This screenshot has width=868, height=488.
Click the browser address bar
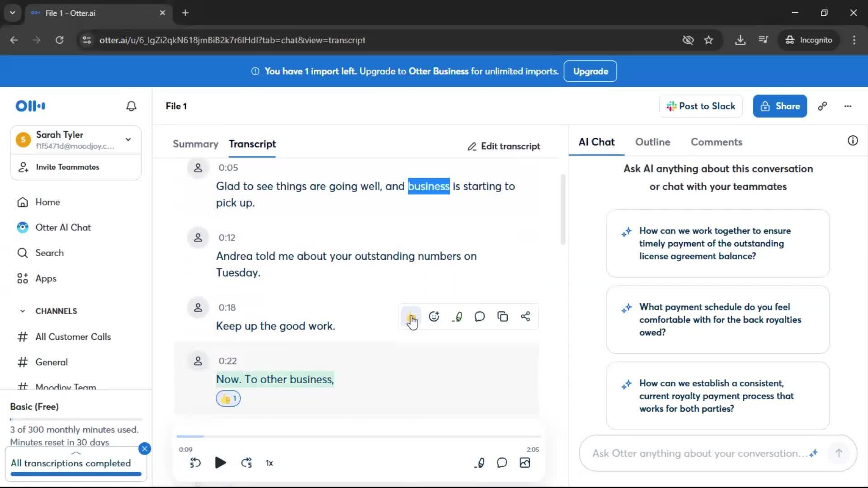380,40
